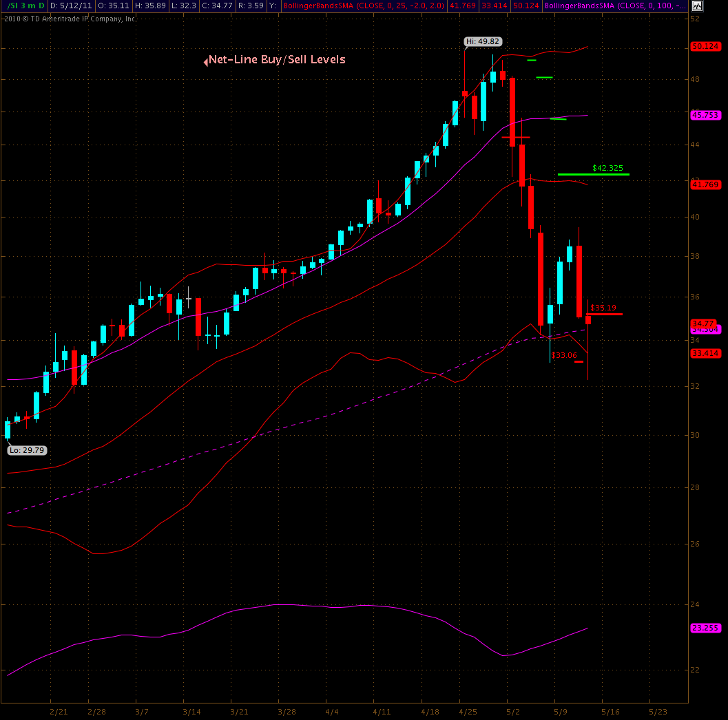Click the magenta 23.255 price axis tag
Screen dimensions: 728x720
(705, 628)
